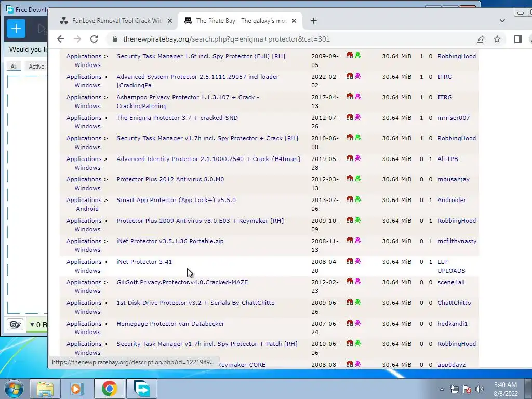Open uploader mrriser007 profile link
The width and height of the screenshot is (532, 399).
454,118
